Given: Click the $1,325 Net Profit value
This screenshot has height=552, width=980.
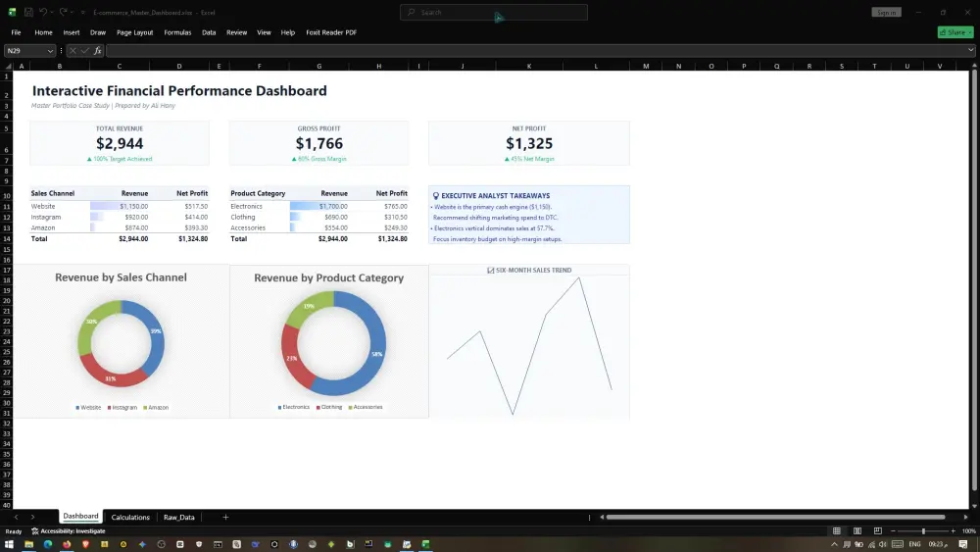Looking at the screenshot, I should [529, 143].
